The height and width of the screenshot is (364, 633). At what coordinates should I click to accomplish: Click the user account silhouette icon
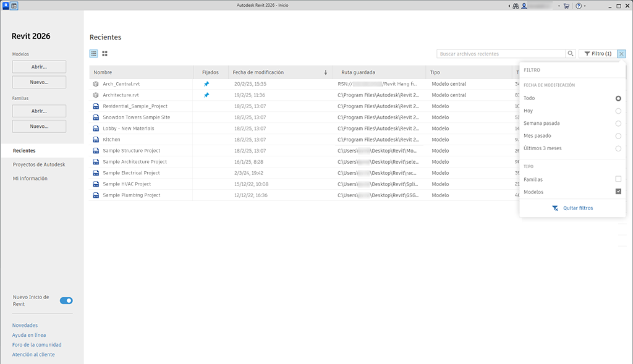524,6
